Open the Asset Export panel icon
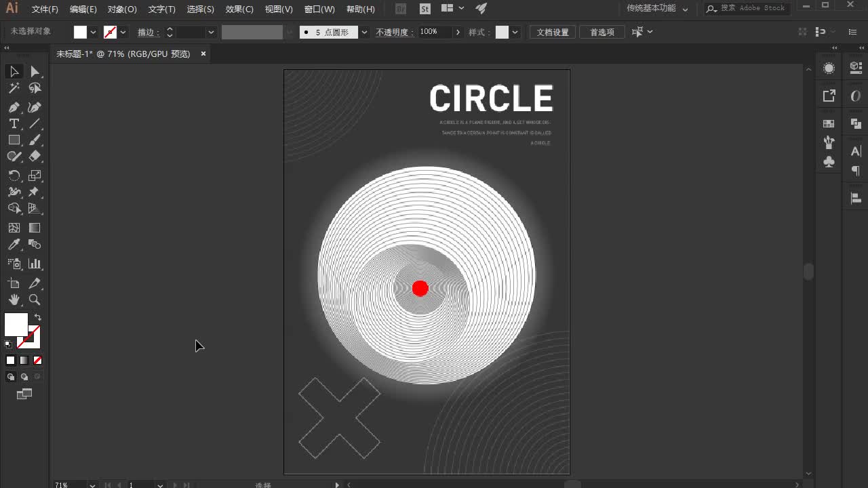 [x=829, y=96]
